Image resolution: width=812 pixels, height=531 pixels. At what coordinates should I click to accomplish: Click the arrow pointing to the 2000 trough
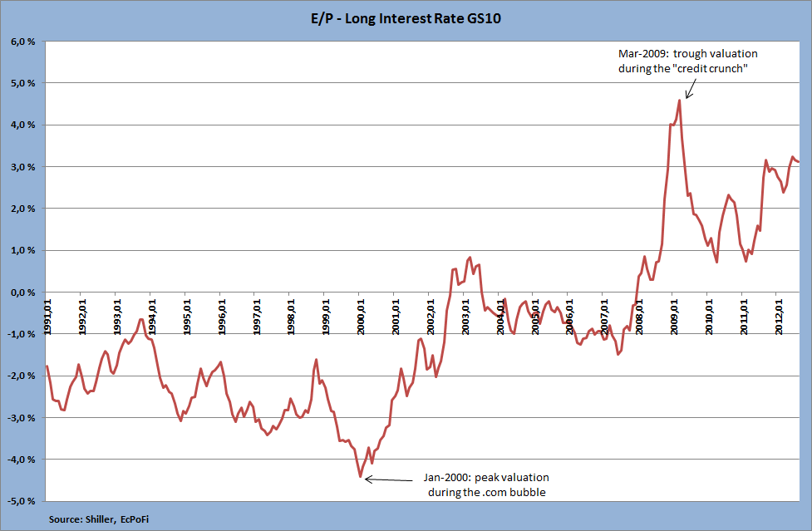389,479
